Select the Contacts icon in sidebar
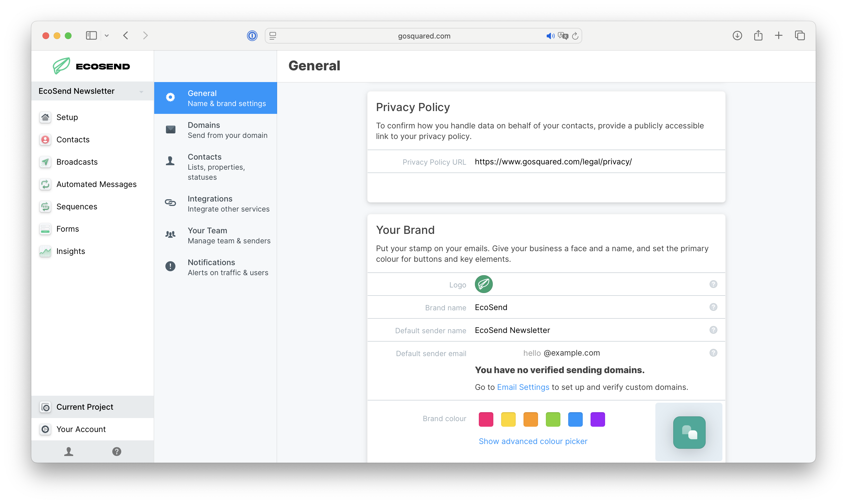 [x=45, y=140]
